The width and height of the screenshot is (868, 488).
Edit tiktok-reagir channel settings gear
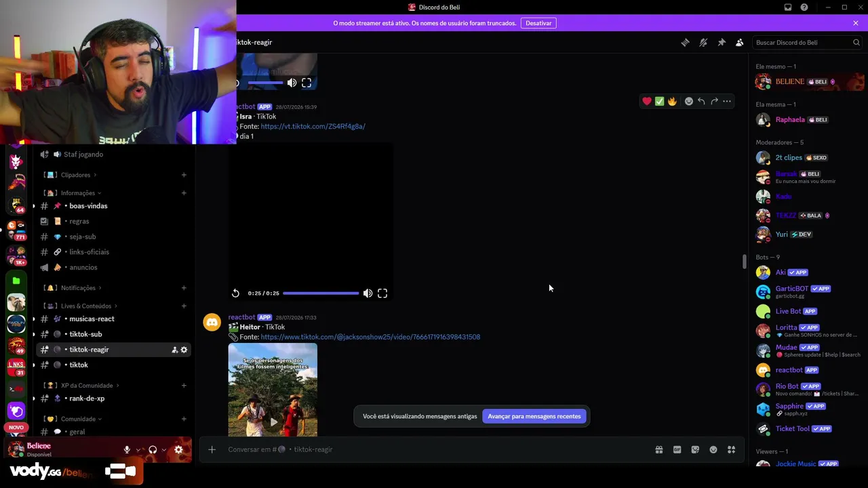click(184, 350)
